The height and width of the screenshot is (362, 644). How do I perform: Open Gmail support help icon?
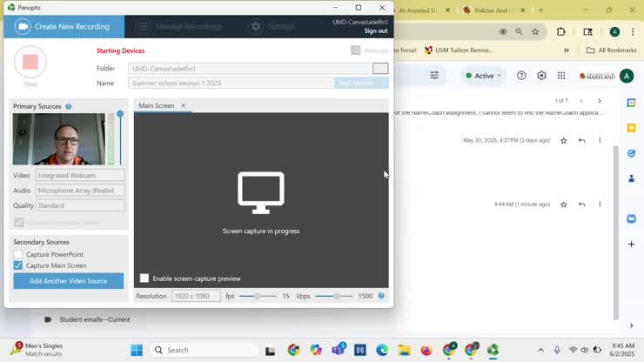[521, 76]
